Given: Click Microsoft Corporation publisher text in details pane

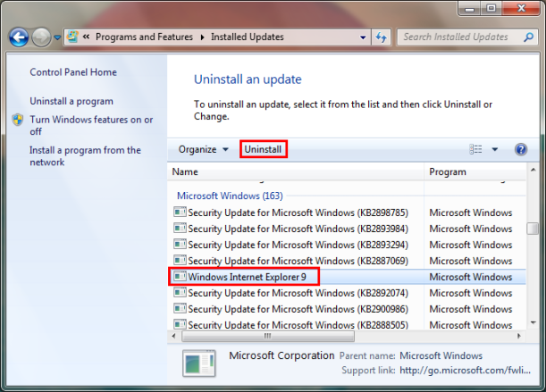Looking at the screenshot, I should (281, 355).
